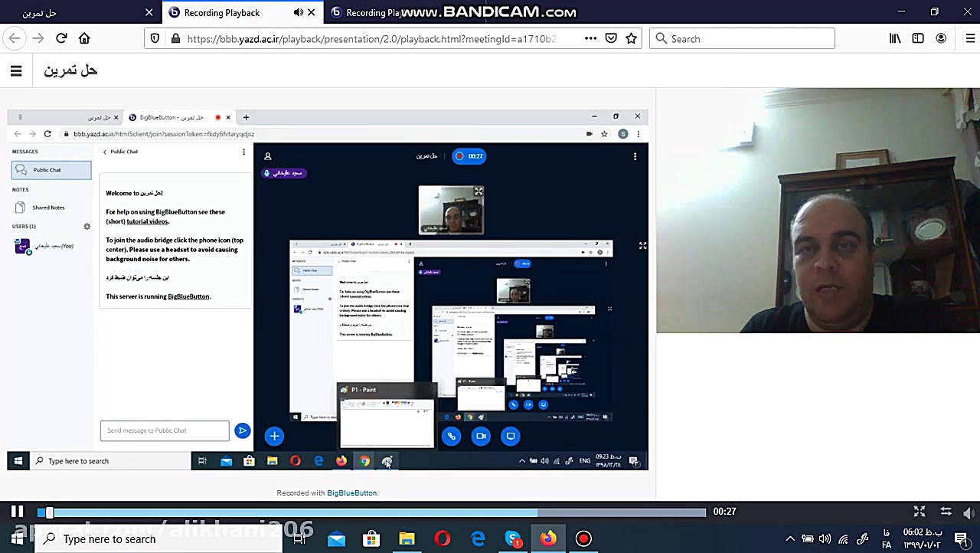Close the first حل تمرین Firefox tab
Viewport: 980px width, 553px height.
(149, 12)
